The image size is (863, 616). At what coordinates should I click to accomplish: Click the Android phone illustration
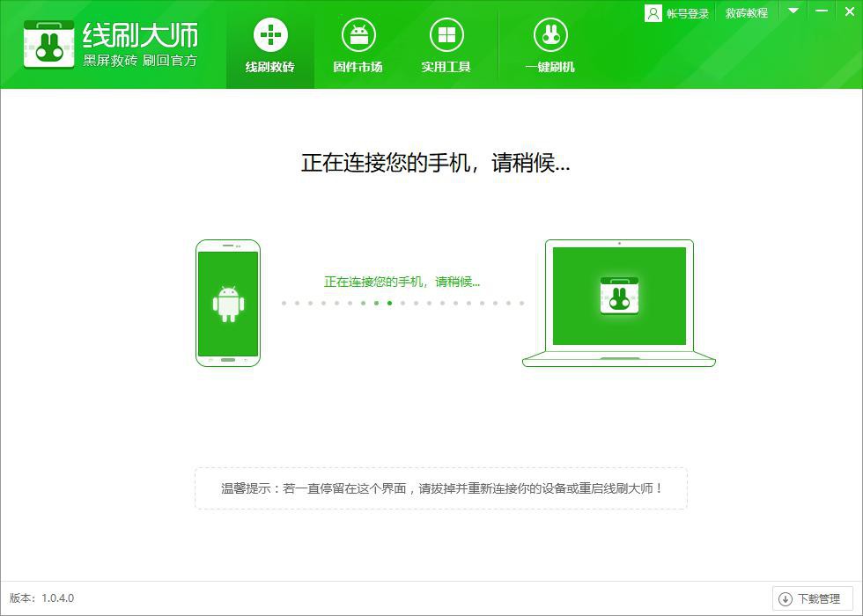tap(228, 303)
